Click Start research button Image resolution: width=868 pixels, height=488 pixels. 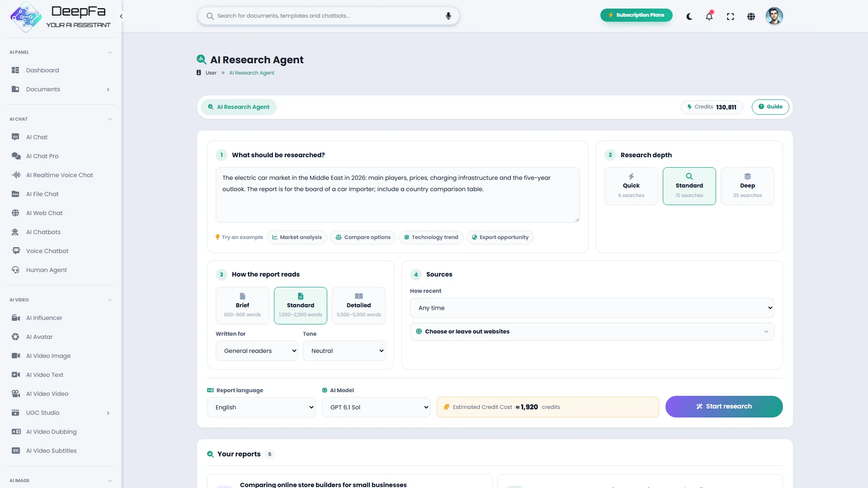(724, 407)
